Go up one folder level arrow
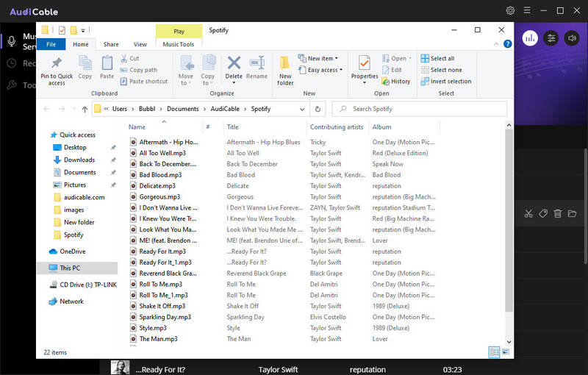The height and width of the screenshot is (375, 588). click(x=85, y=109)
